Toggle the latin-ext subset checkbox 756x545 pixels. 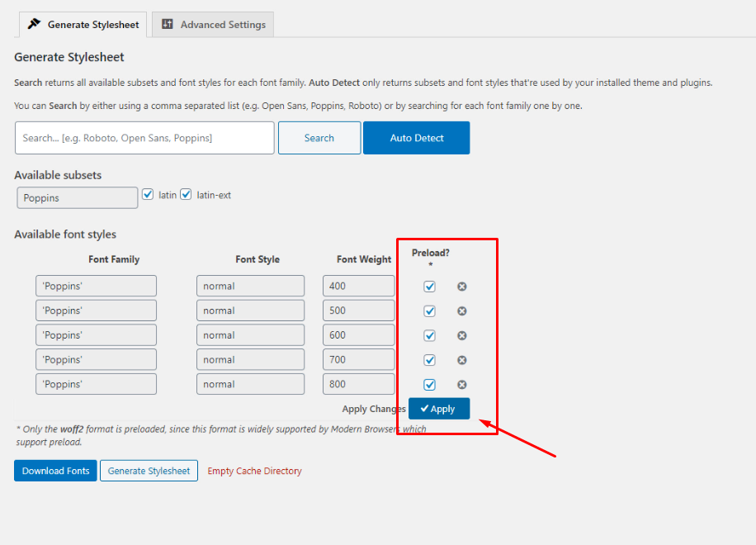(x=186, y=195)
